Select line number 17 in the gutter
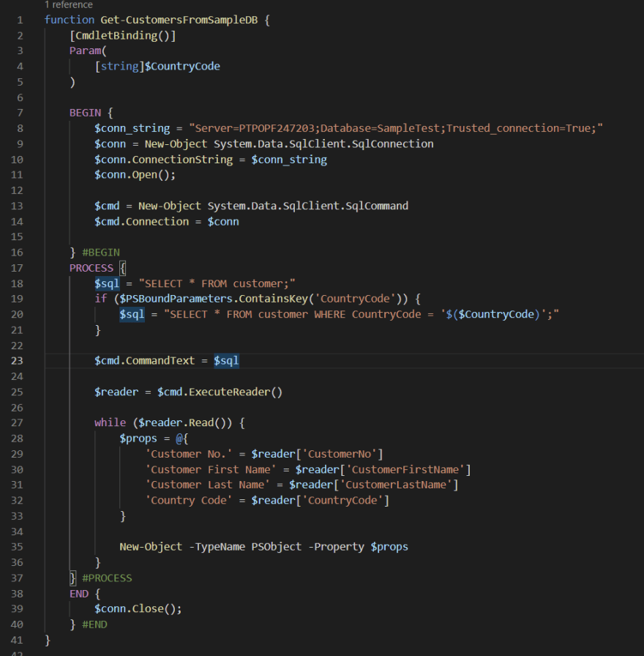 pyautogui.click(x=17, y=268)
